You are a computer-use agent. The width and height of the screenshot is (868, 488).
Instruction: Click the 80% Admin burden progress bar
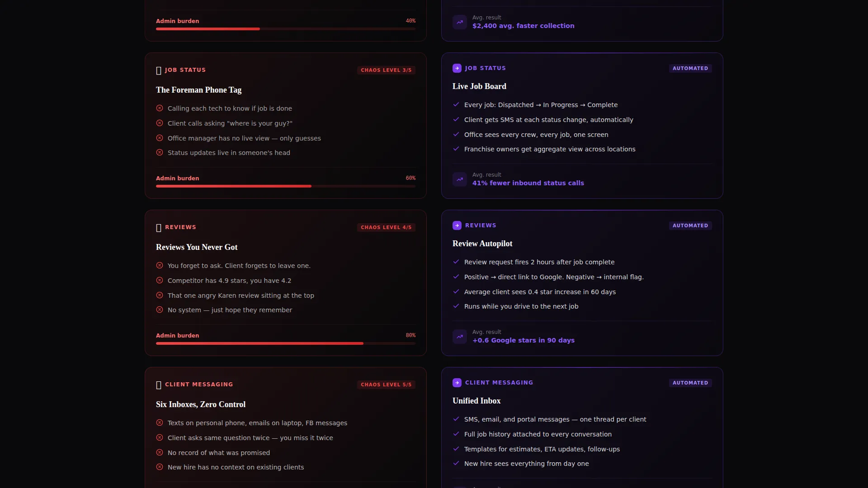(286, 343)
